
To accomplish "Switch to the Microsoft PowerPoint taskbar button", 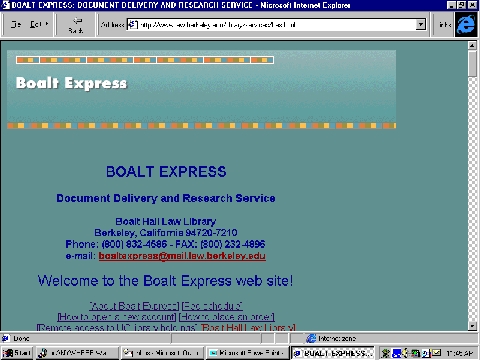I will coord(247,353).
